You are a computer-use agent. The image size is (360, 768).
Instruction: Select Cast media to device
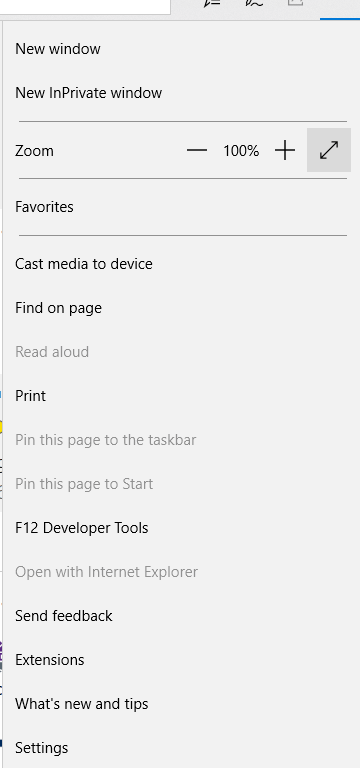pyautogui.click(x=181, y=264)
